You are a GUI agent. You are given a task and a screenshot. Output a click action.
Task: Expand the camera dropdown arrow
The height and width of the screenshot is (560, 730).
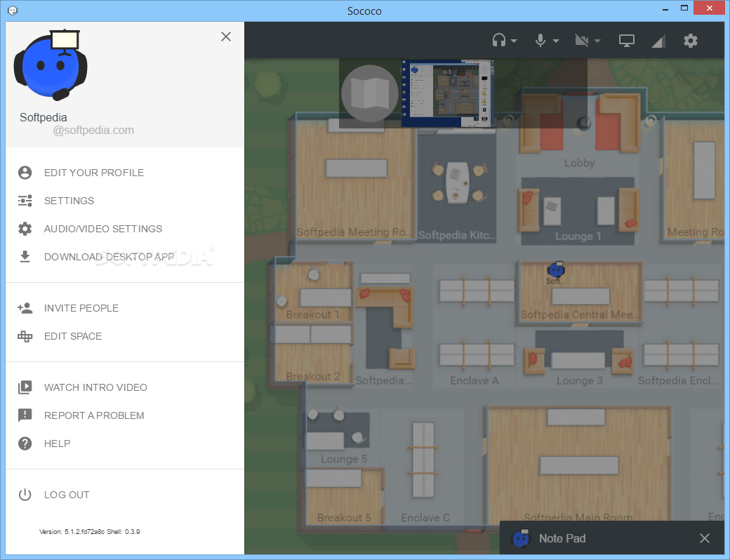pos(597,41)
